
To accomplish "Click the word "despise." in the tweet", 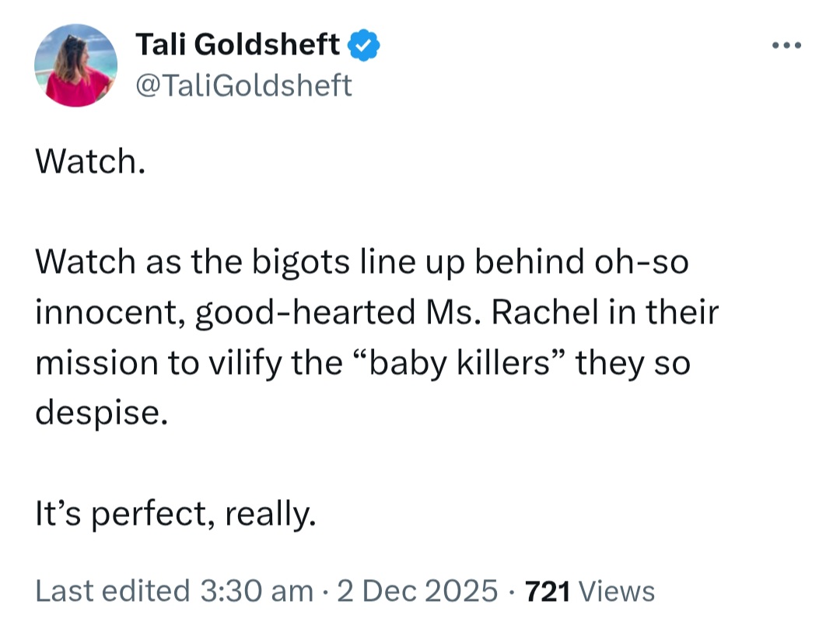I will click(x=102, y=414).
